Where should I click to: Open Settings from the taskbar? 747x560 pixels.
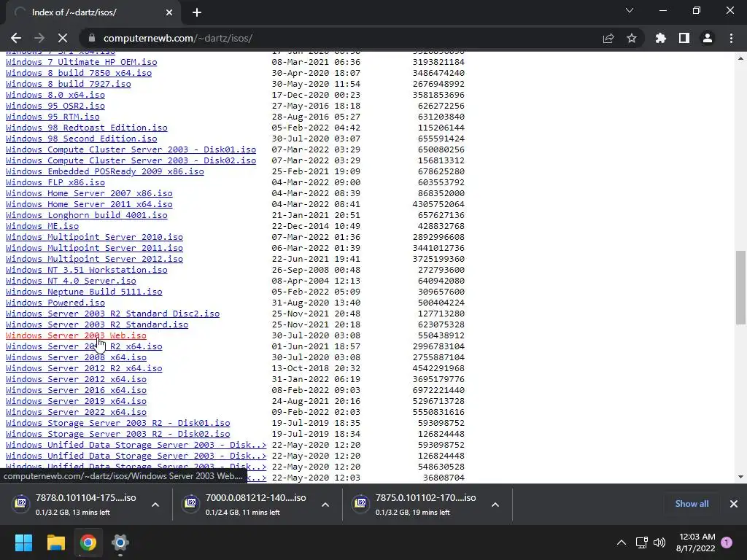[120, 542]
